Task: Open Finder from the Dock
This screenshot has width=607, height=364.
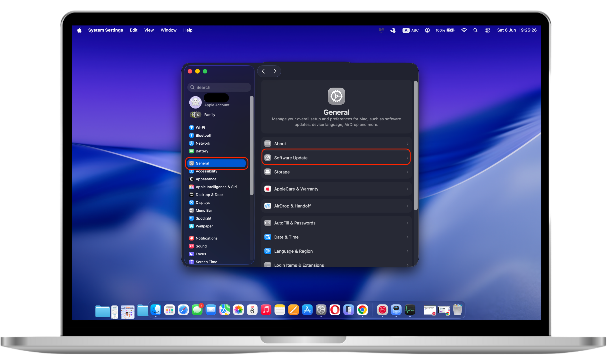Action: click(156, 310)
